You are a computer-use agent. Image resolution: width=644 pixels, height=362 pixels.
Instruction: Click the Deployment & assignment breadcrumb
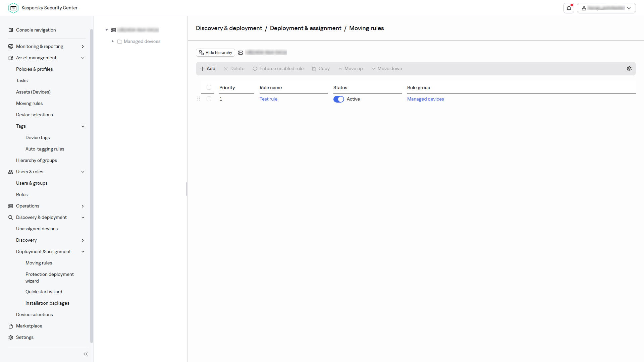[306, 28]
